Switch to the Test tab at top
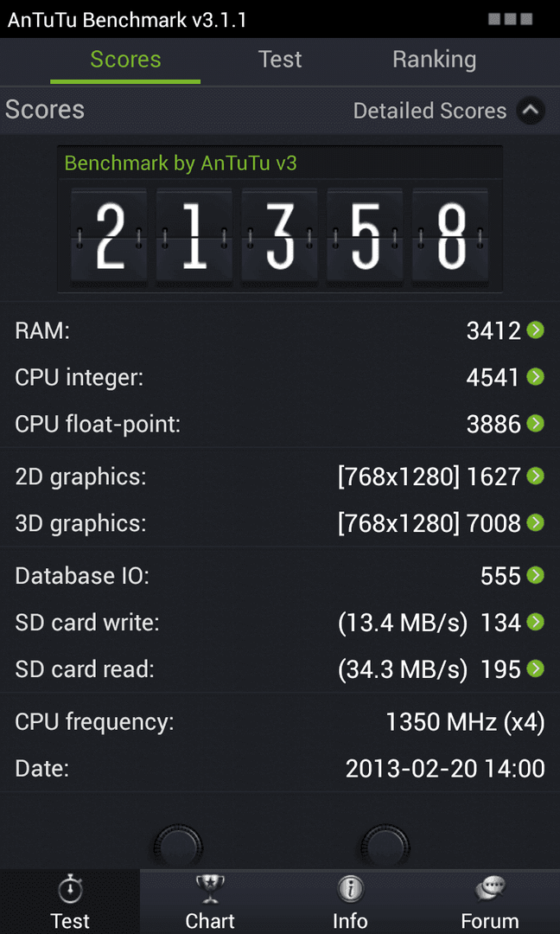 click(x=280, y=60)
